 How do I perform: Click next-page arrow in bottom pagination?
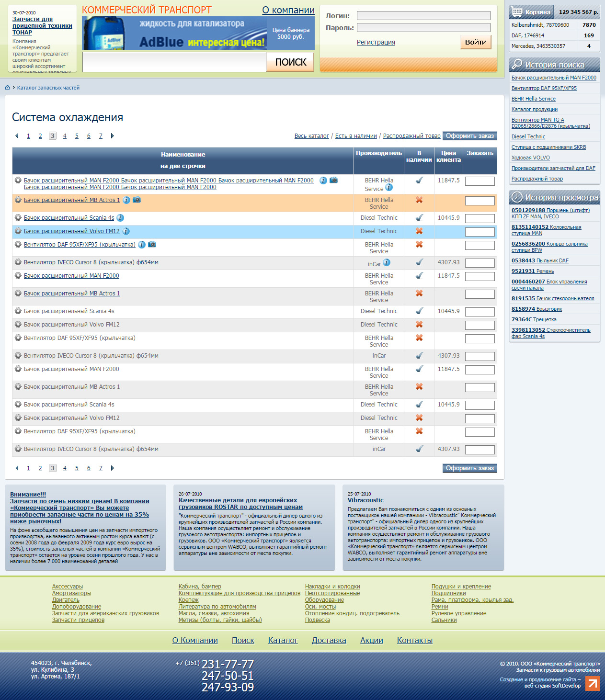113,468
